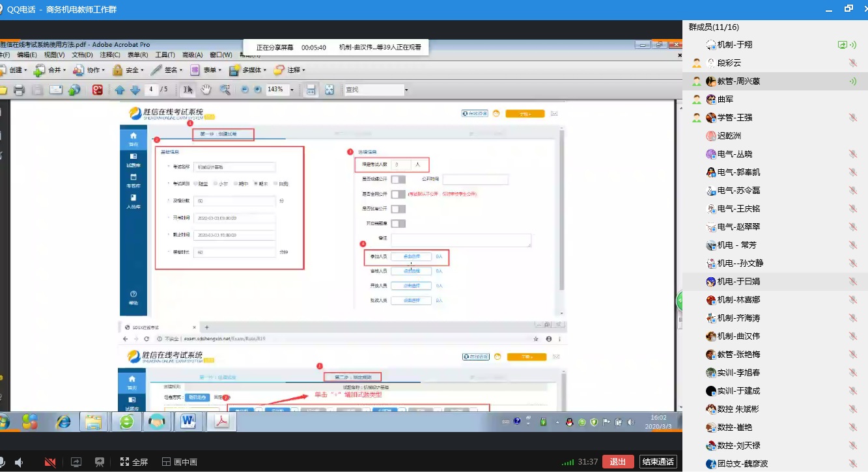Click the Acrobat print icon
Image resolution: width=868 pixels, height=473 pixels.
click(x=20, y=90)
